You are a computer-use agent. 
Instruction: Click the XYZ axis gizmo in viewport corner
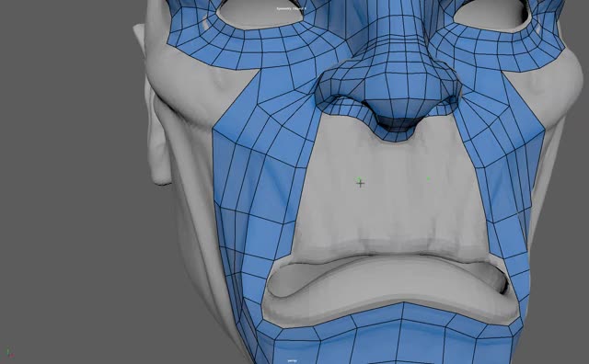[9, 352]
